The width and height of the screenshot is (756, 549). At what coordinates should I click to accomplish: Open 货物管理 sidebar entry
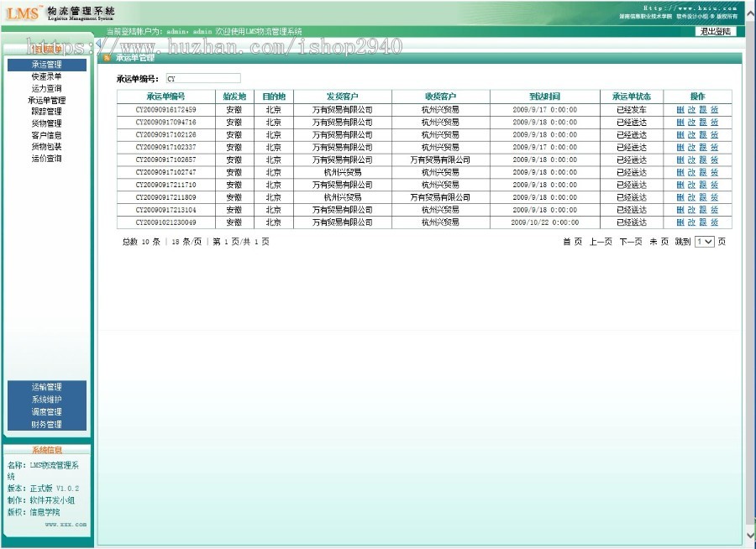(47, 123)
